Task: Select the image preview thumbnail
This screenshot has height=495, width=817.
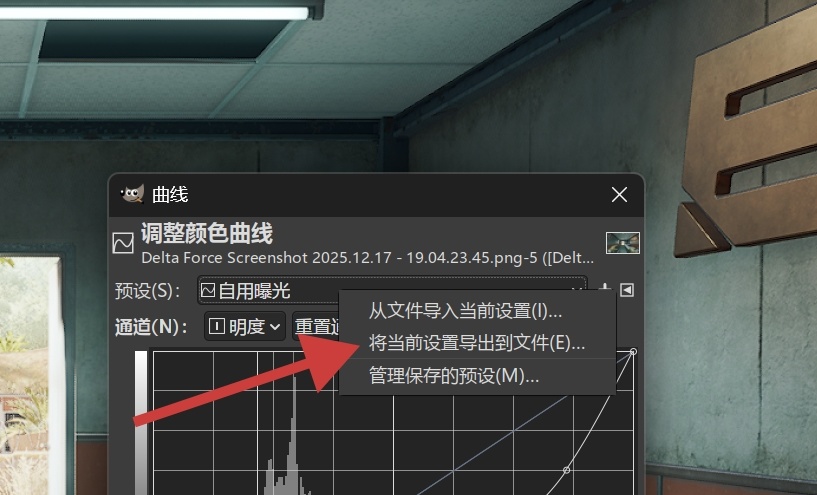Action: point(623,243)
